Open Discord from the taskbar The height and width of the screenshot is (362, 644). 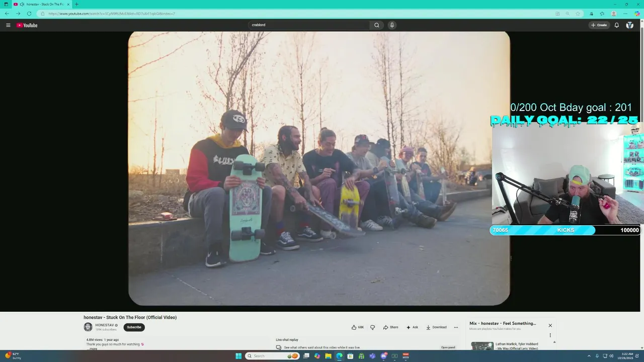[383, 356]
